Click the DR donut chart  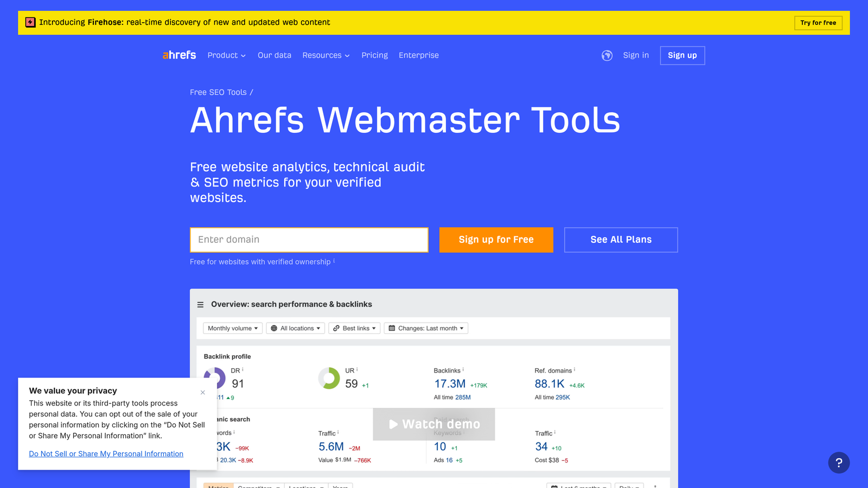pyautogui.click(x=216, y=378)
